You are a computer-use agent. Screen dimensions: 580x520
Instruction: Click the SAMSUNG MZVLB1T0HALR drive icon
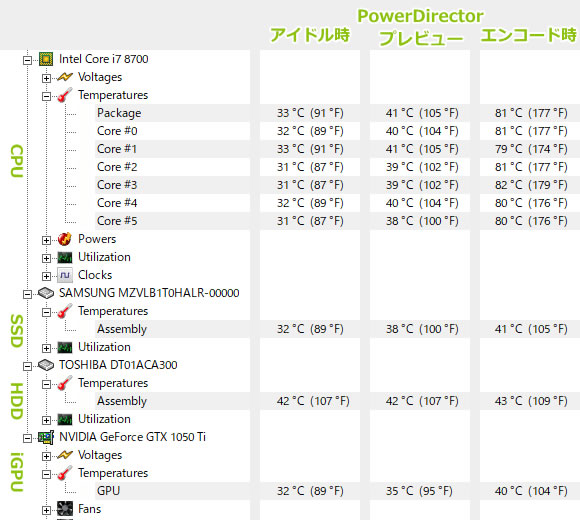pos(46,293)
